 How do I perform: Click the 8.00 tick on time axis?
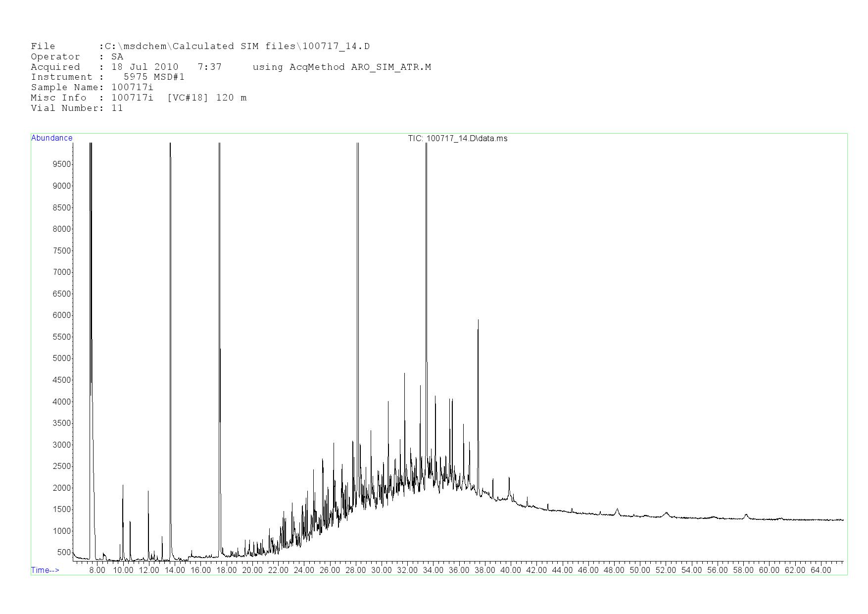pyautogui.click(x=97, y=570)
